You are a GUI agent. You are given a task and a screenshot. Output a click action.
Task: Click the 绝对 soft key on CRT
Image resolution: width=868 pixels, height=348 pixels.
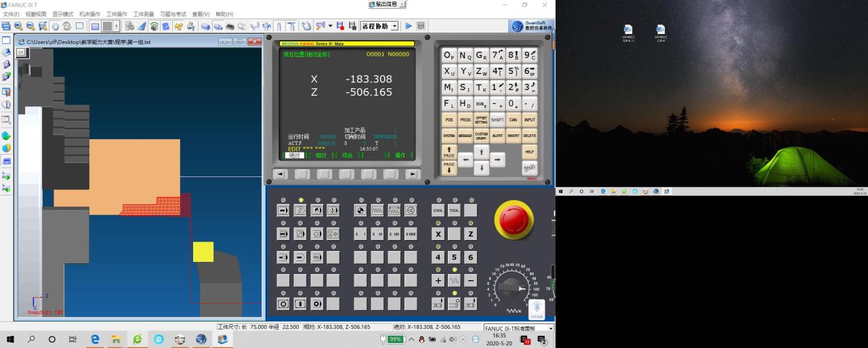pos(293,155)
